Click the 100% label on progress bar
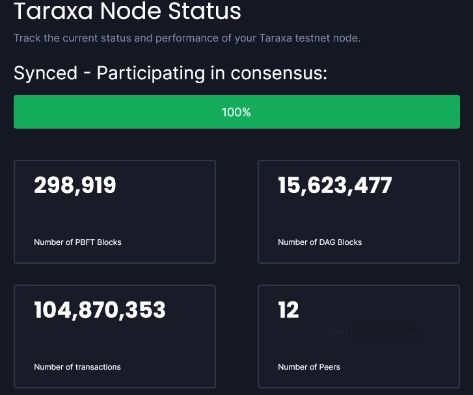The height and width of the screenshot is (395, 473). (236, 112)
